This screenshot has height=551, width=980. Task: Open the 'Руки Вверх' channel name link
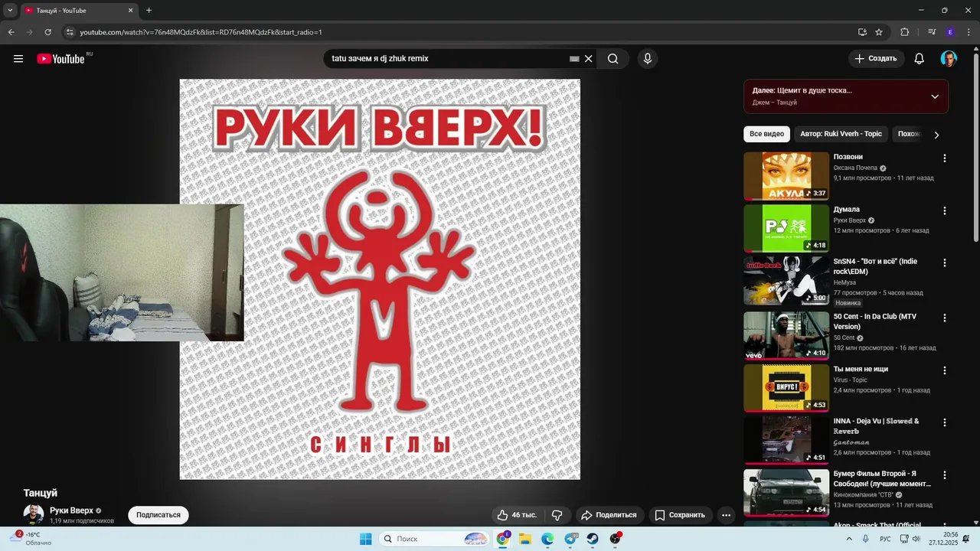click(71, 510)
